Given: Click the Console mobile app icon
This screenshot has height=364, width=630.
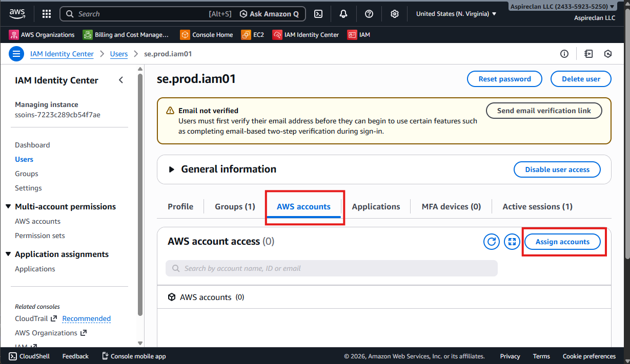Looking at the screenshot, I should coord(105,356).
